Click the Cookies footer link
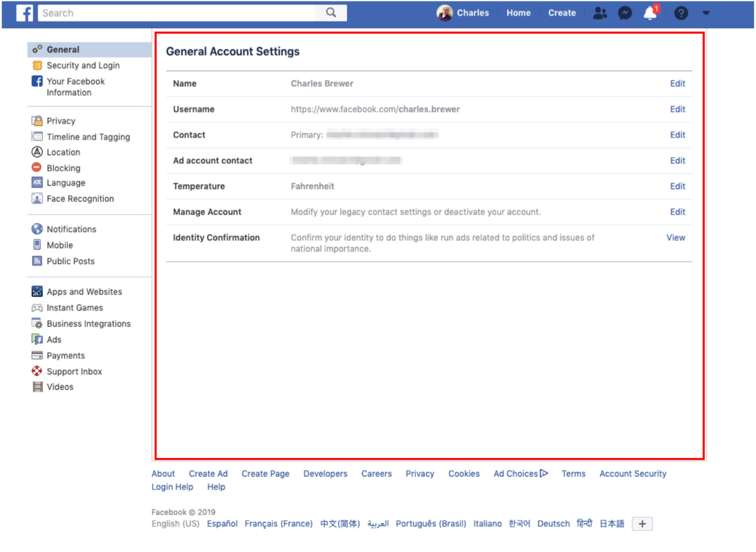 (x=464, y=474)
